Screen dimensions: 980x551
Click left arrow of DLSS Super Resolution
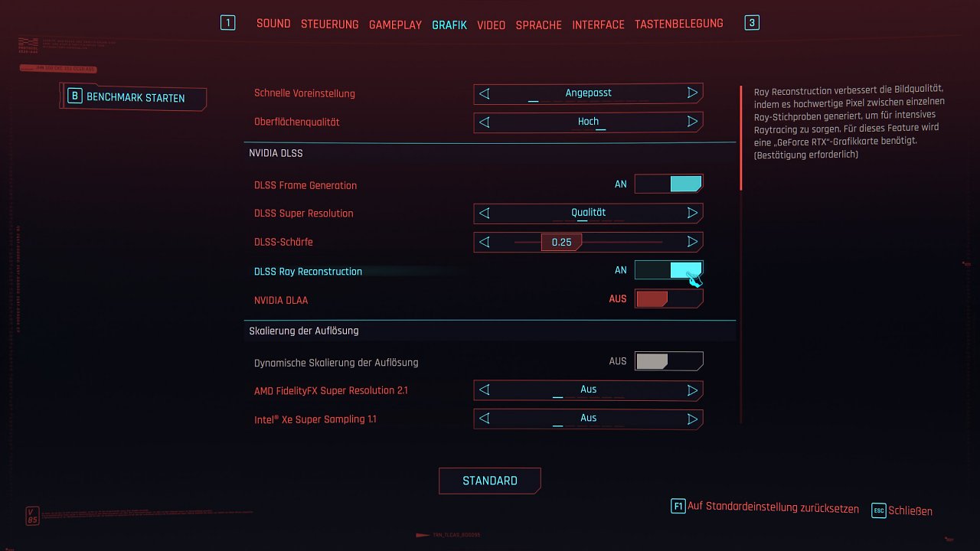pyautogui.click(x=484, y=214)
